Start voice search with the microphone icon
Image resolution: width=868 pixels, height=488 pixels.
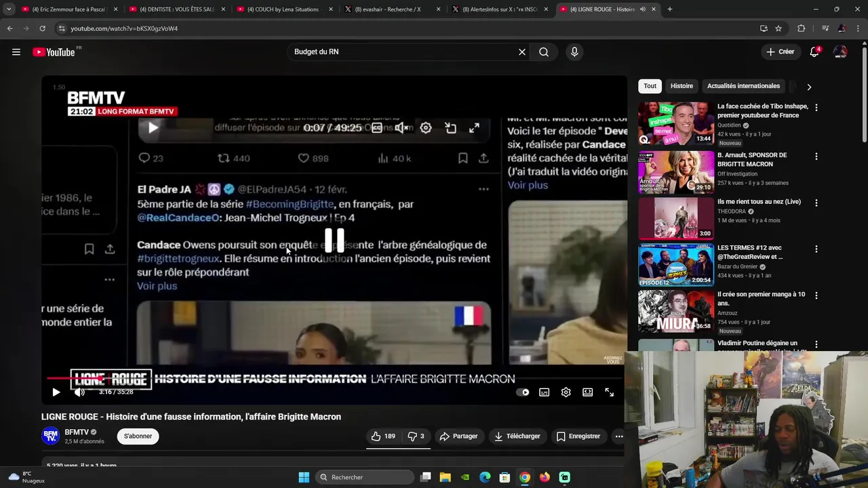[x=574, y=52]
